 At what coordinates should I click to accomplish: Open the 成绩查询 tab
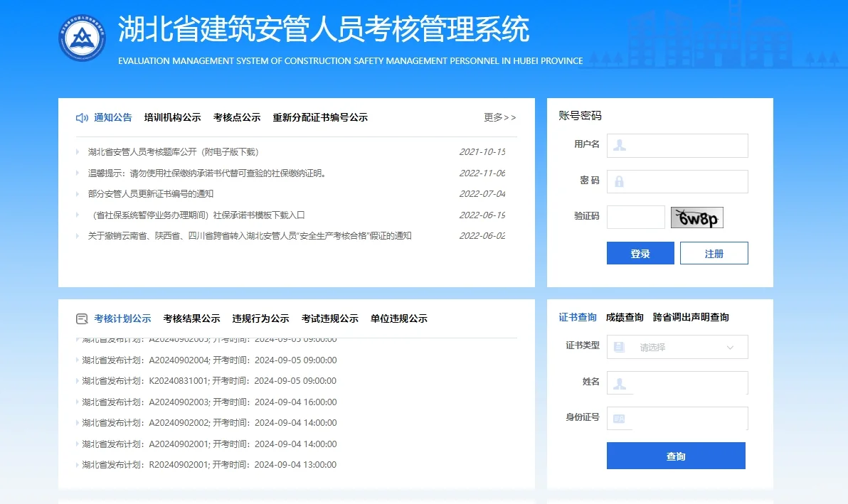pyautogui.click(x=624, y=317)
